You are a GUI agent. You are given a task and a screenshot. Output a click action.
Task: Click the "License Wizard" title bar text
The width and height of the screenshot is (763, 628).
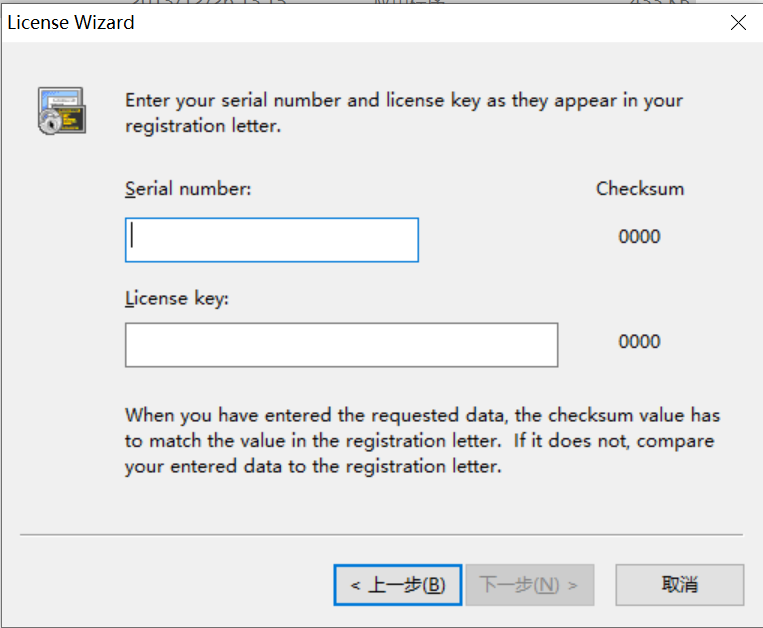tap(71, 23)
